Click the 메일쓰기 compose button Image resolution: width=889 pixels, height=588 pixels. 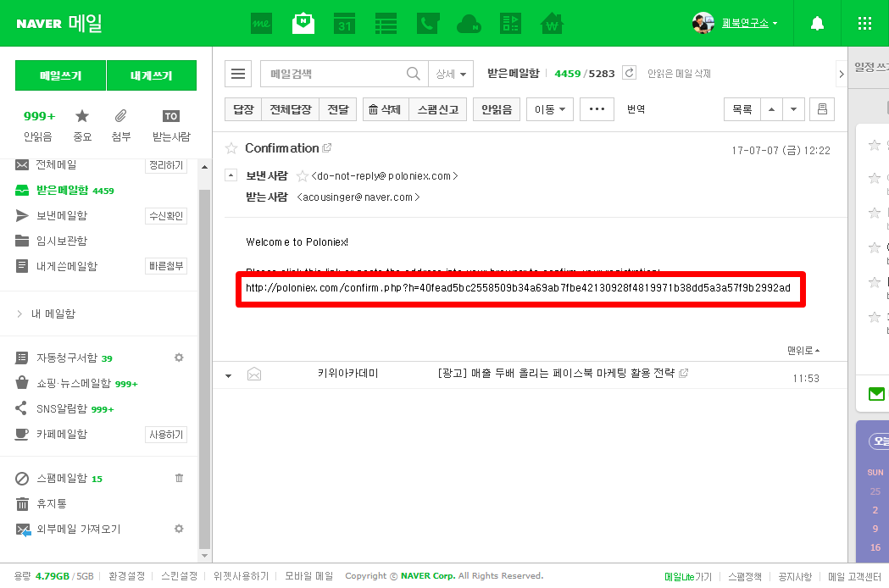[60, 75]
